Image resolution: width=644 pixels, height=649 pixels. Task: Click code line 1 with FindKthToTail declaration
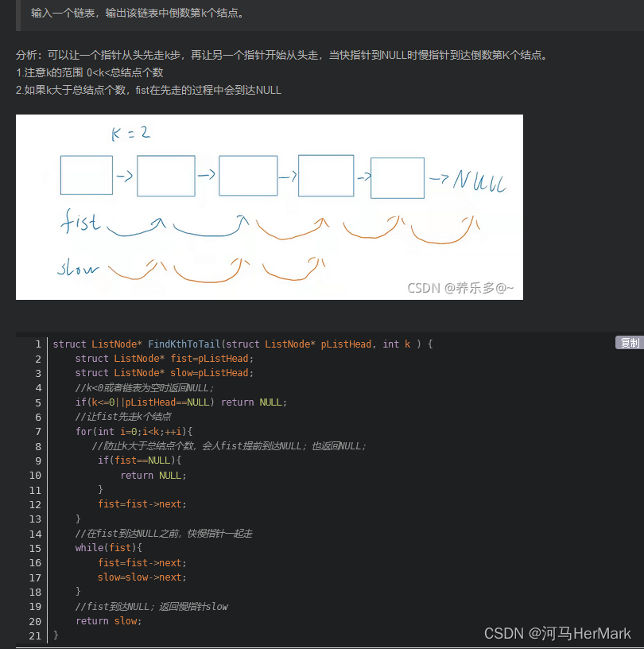coord(242,344)
